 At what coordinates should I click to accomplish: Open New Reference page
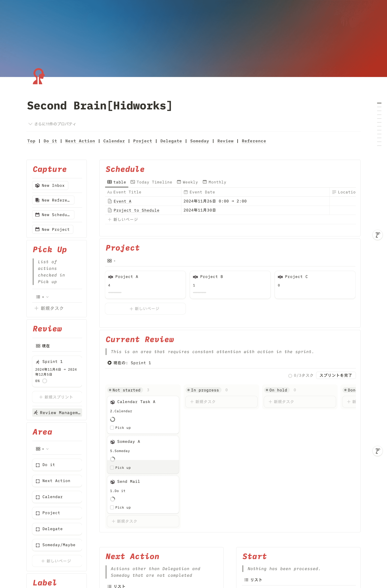53,200
